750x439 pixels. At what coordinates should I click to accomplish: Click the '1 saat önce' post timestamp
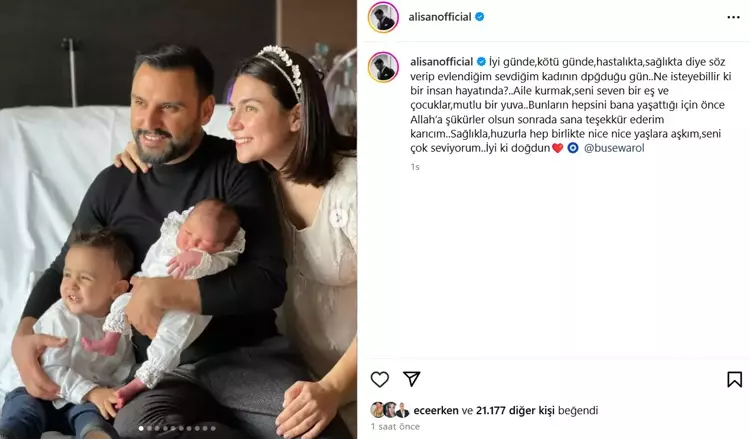pos(395,427)
